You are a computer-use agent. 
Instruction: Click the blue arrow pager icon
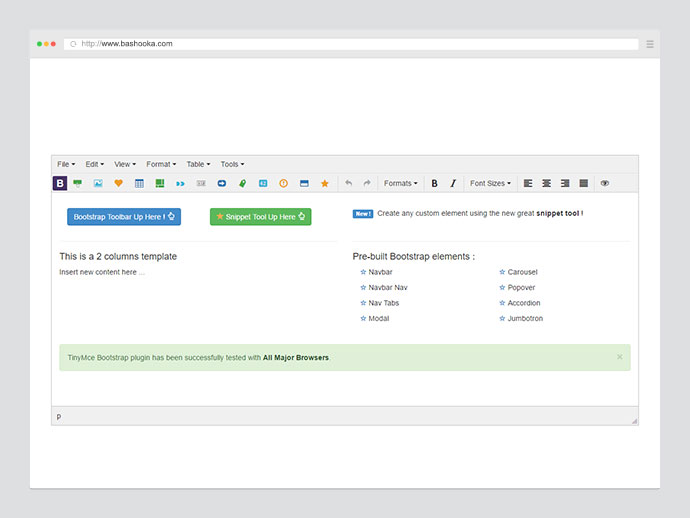(x=222, y=183)
